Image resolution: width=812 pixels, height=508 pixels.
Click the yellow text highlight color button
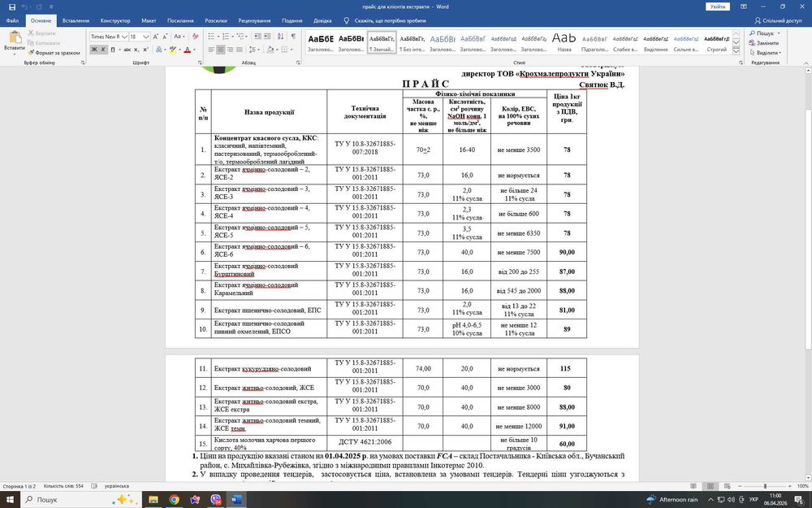tap(172, 50)
